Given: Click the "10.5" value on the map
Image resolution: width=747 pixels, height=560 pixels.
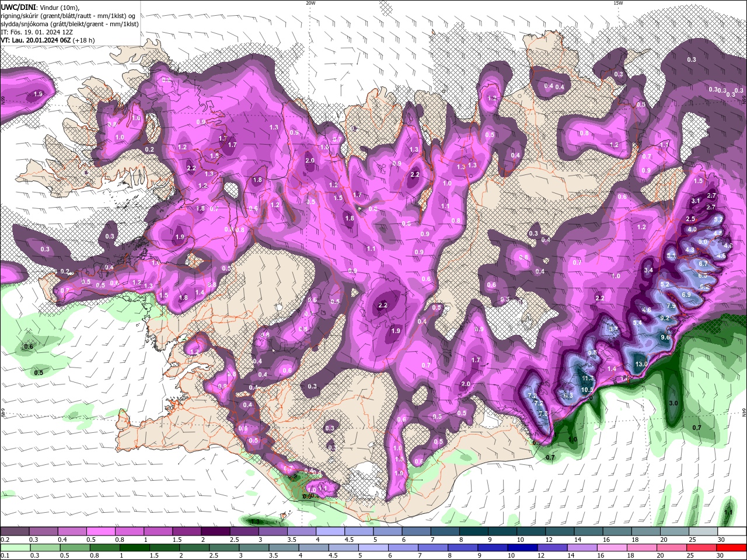Looking at the screenshot, I should 587,390.
